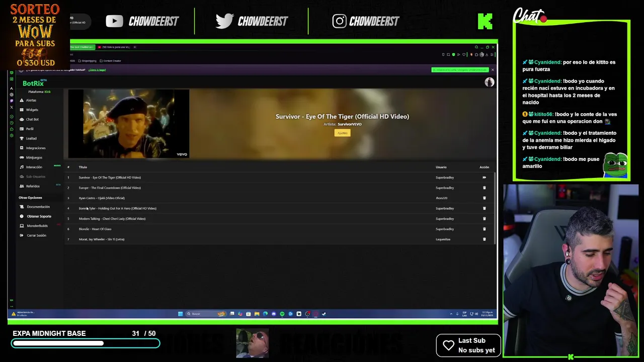Screen dimensions: 644x362
Task: Switch to 'The best ChatBot' browser tab
Action: (83, 47)
